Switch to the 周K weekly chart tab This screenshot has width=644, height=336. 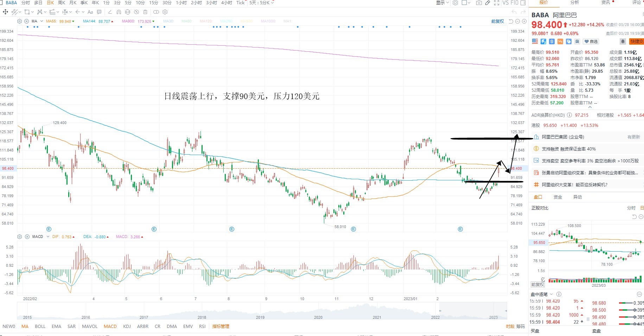62,3
